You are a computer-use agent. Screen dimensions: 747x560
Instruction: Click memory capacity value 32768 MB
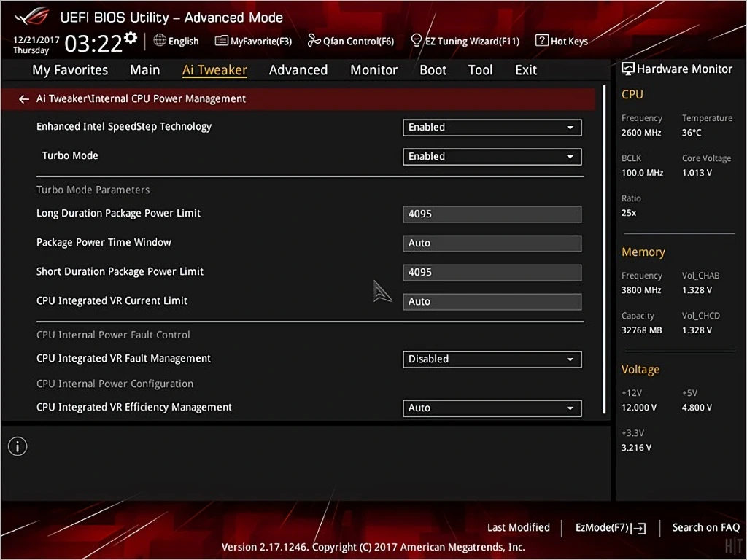pyautogui.click(x=642, y=330)
